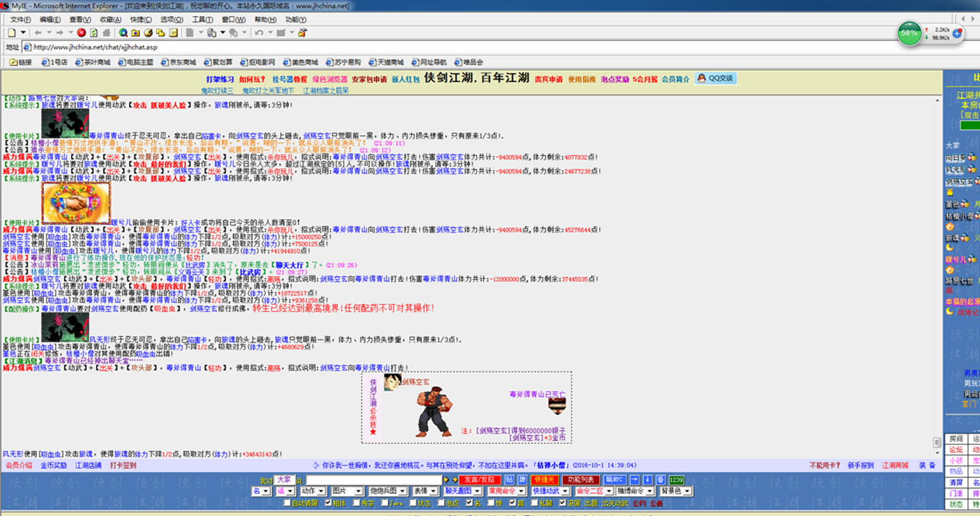The height and width of the screenshot is (516, 980).
Task: Click the down-arrow blue icon in chat bar
Action: click(x=647, y=480)
